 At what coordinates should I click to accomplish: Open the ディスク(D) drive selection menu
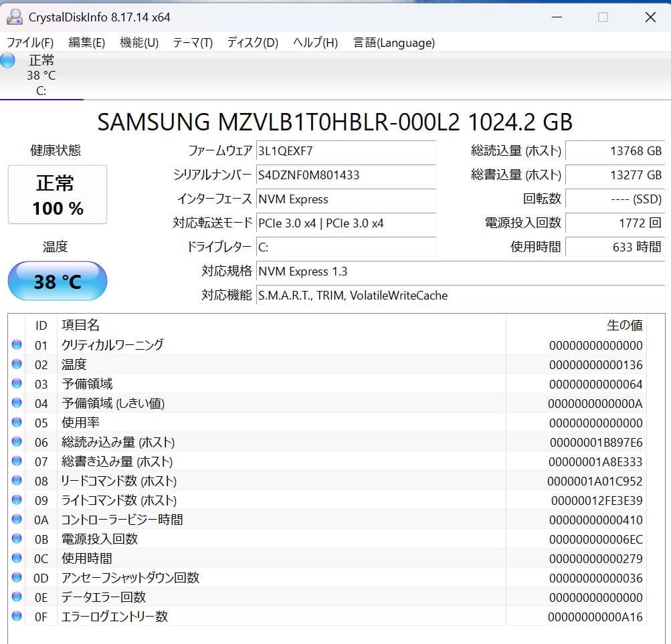click(249, 42)
